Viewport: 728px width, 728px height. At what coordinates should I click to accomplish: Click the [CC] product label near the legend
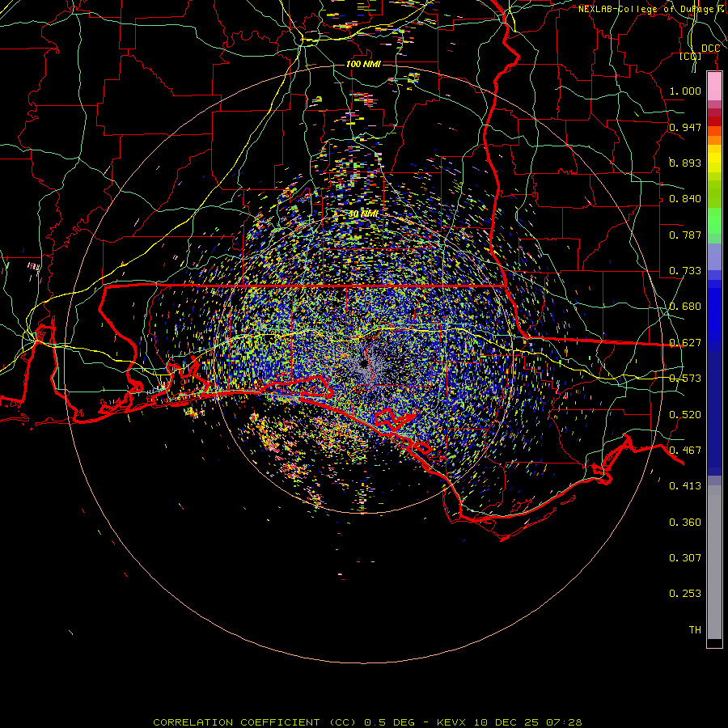[x=691, y=57]
